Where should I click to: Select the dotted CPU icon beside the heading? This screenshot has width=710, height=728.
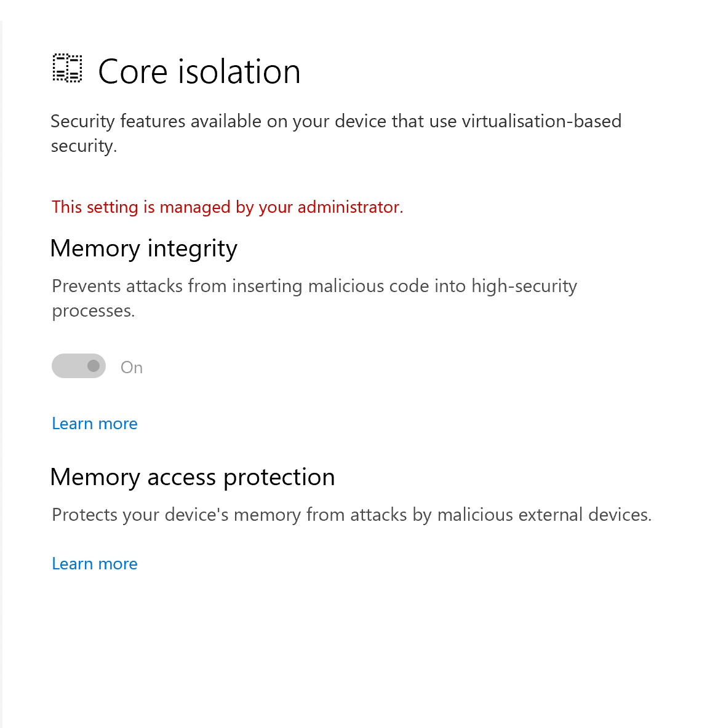66,68
